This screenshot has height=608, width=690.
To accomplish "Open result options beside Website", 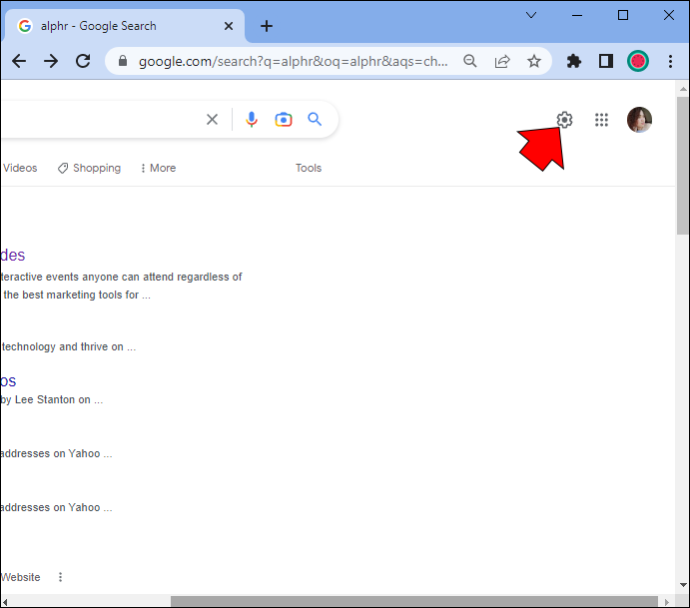I will click(x=60, y=577).
